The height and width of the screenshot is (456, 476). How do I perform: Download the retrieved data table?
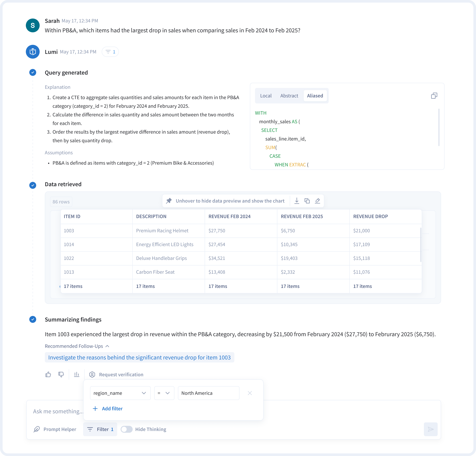pos(297,201)
